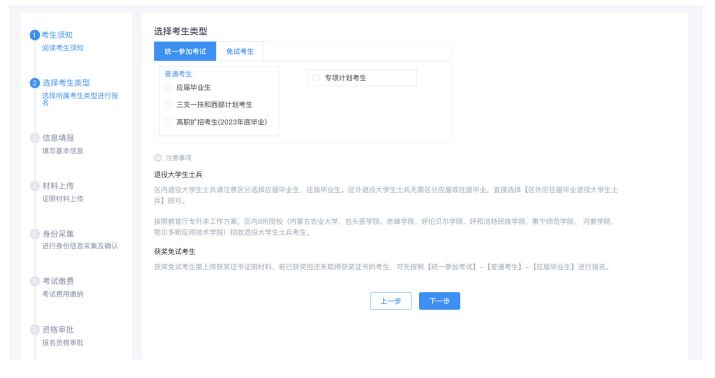Viewport: 715px width, 378px height.
Task: Proceed with the 下一步 button
Action: (x=440, y=301)
